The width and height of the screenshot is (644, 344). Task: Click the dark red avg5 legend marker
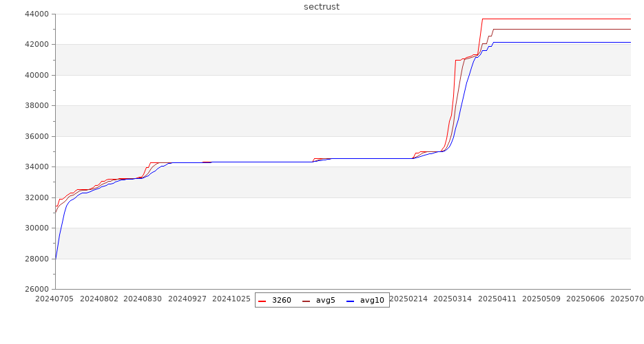(306, 301)
